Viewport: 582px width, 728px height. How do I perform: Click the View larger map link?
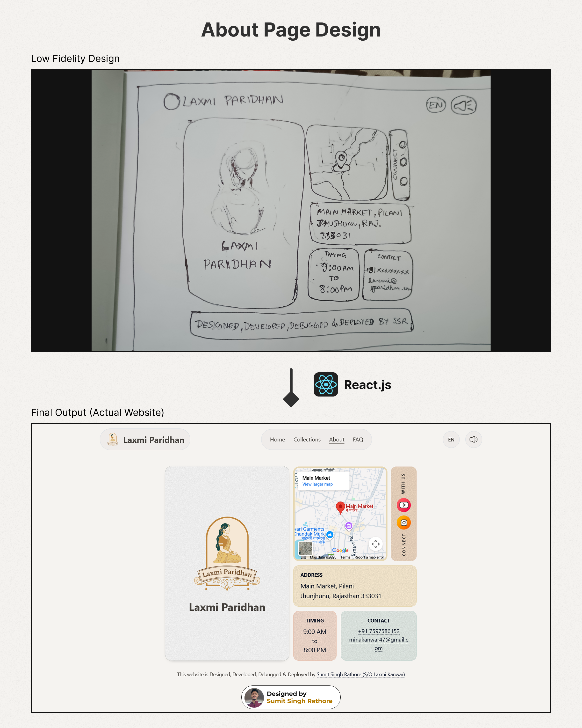pyautogui.click(x=317, y=484)
